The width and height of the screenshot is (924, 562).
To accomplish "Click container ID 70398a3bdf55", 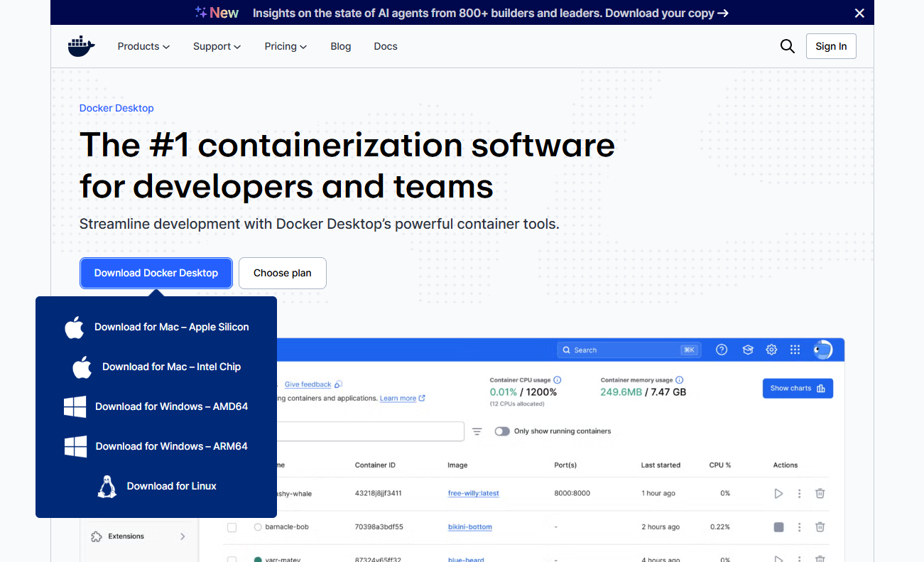I will tap(379, 527).
